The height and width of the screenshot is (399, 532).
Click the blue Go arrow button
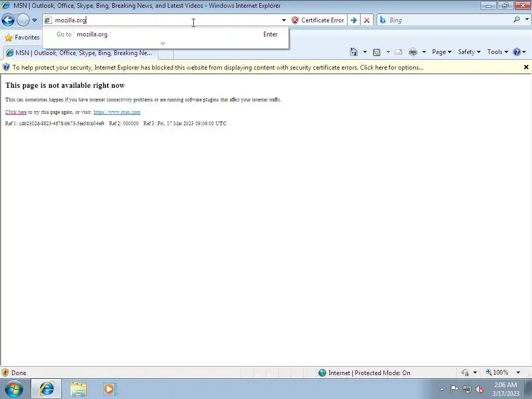[353, 20]
